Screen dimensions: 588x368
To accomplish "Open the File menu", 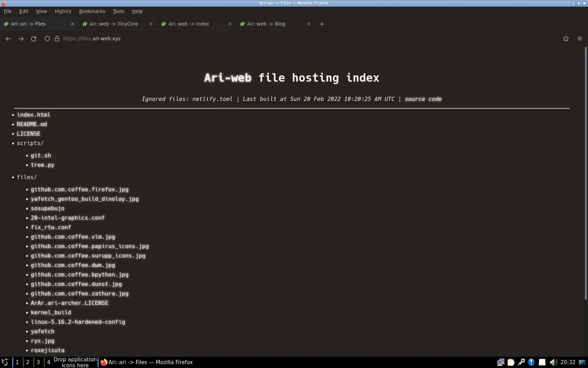I will click(8, 11).
